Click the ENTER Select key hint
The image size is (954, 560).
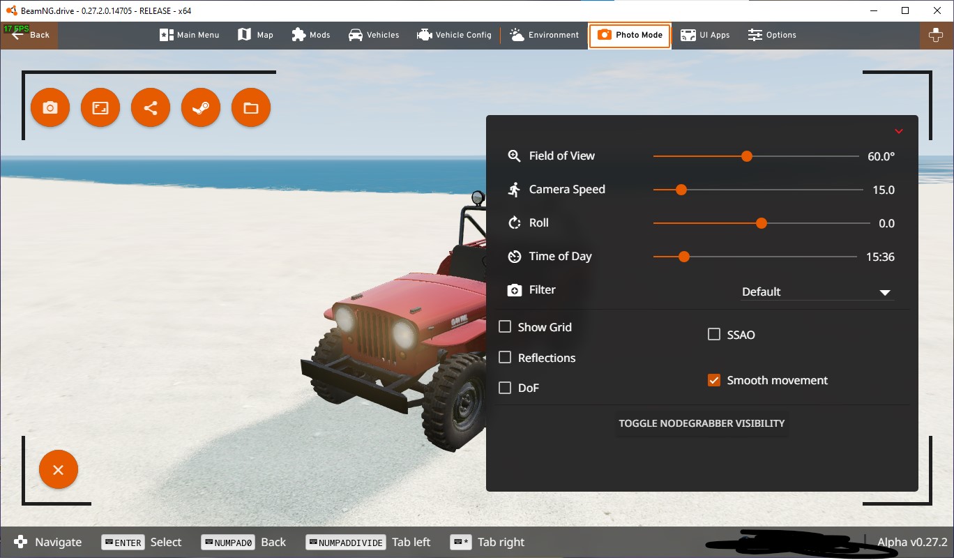tap(142, 542)
